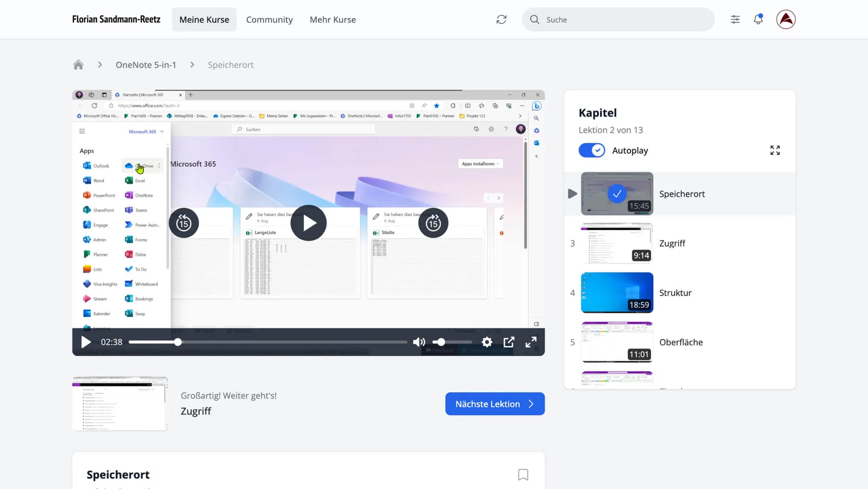Open the Struktur lesson thumbnail

point(617,293)
